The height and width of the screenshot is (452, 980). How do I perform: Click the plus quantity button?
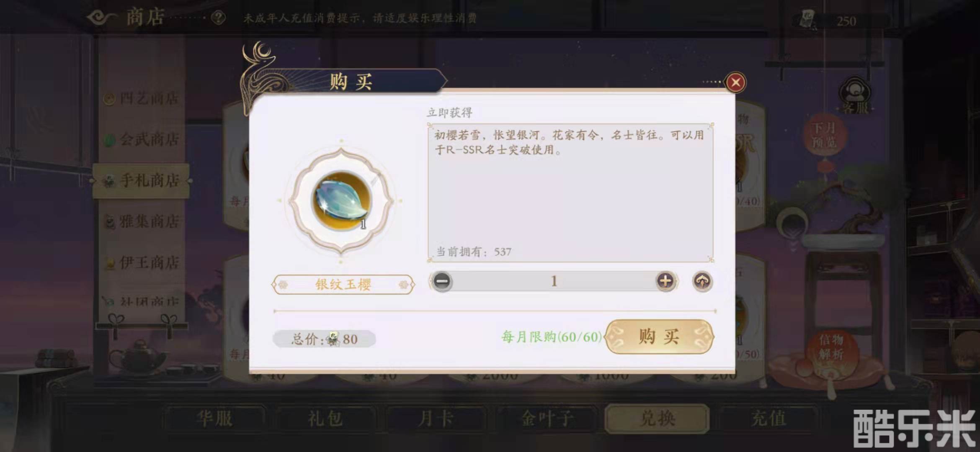[665, 281]
